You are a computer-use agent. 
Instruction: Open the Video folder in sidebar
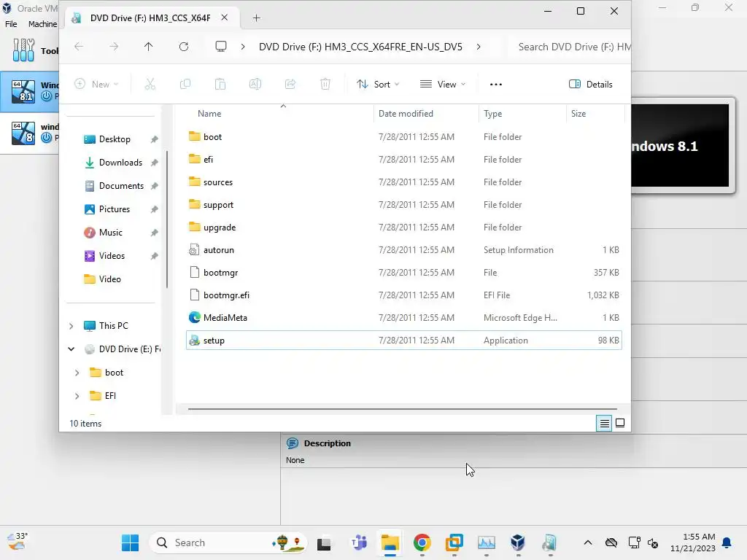click(x=109, y=279)
